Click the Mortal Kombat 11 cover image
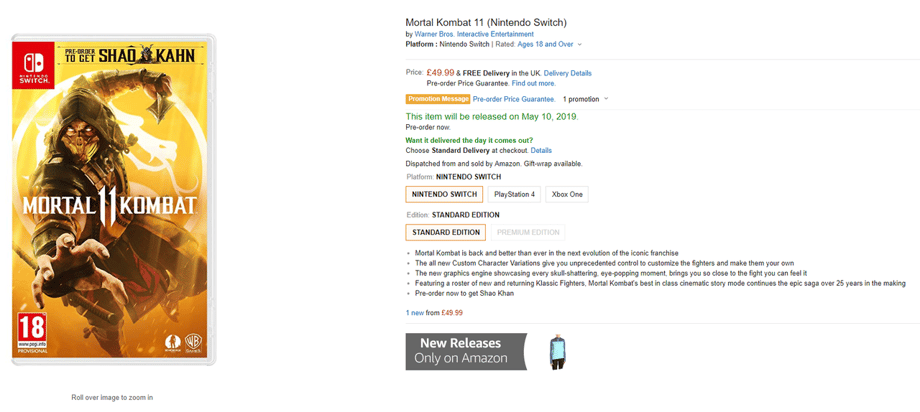Image resolution: width=920 pixels, height=412 pixels. [113, 200]
